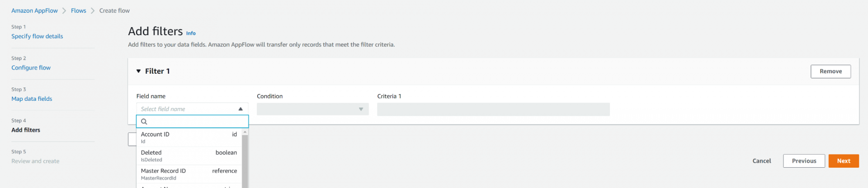Open the Condition dropdown
This screenshot has height=188, width=868.
point(312,109)
